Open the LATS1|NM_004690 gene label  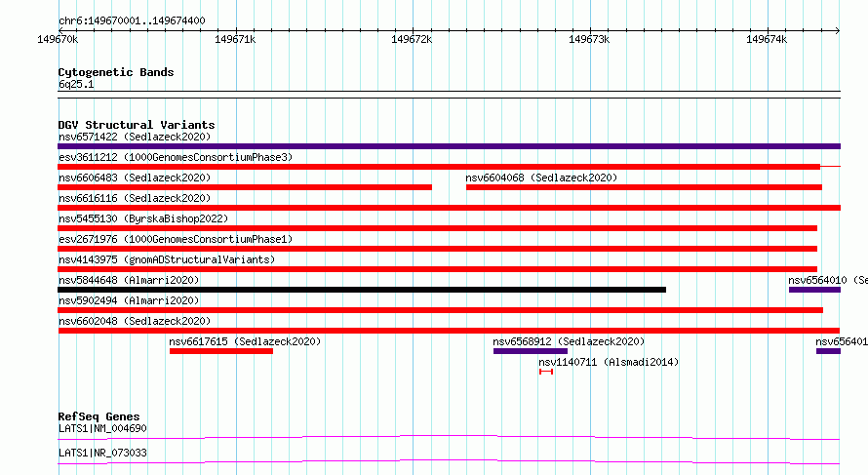tap(102, 428)
